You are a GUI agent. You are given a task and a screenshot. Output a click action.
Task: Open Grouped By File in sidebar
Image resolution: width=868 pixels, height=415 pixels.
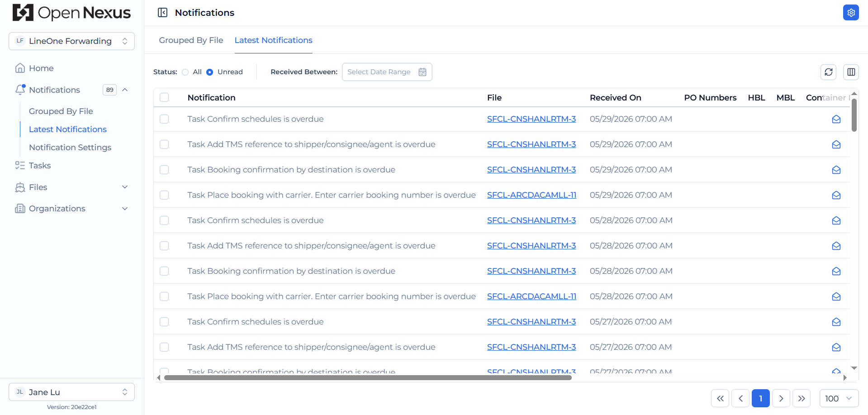point(61,111)
